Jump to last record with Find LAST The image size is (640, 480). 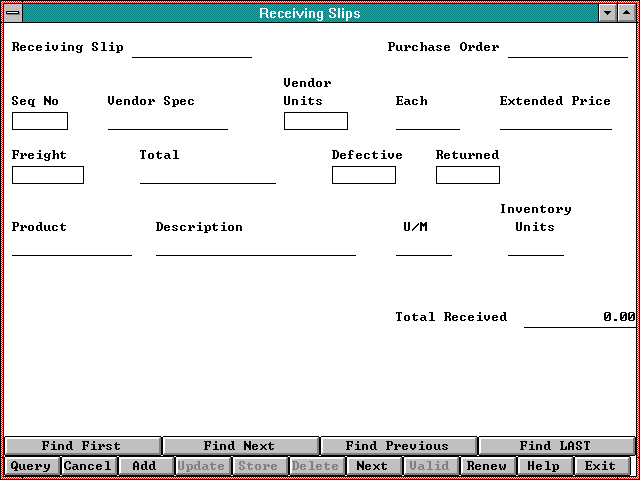pyautogui.click(x=555, y=446)
